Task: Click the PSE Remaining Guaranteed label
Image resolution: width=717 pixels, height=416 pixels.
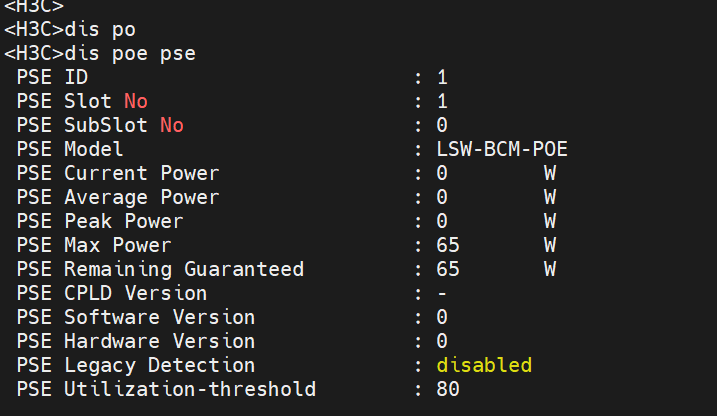Action: click(x=160, y=269)
